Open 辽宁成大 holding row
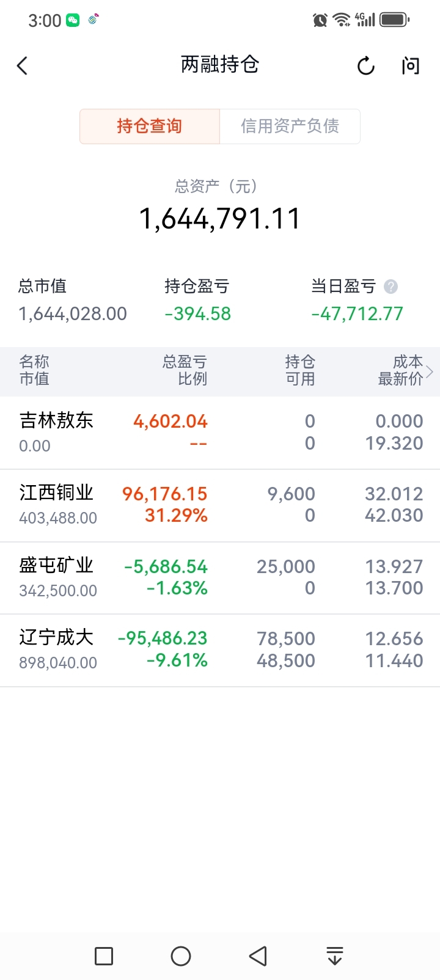Image resolution: width=440 pixels, height=980 pixels. [220, 650]
